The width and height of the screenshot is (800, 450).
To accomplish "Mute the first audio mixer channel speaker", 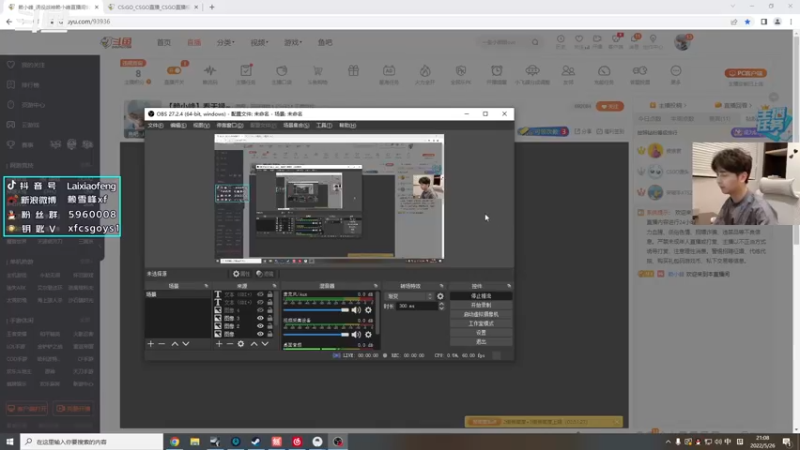I will (x=356, y=310).
